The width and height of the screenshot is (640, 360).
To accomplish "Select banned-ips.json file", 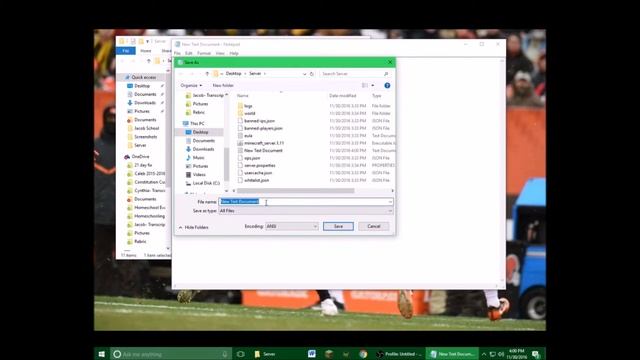I will [x=259, y=121].
